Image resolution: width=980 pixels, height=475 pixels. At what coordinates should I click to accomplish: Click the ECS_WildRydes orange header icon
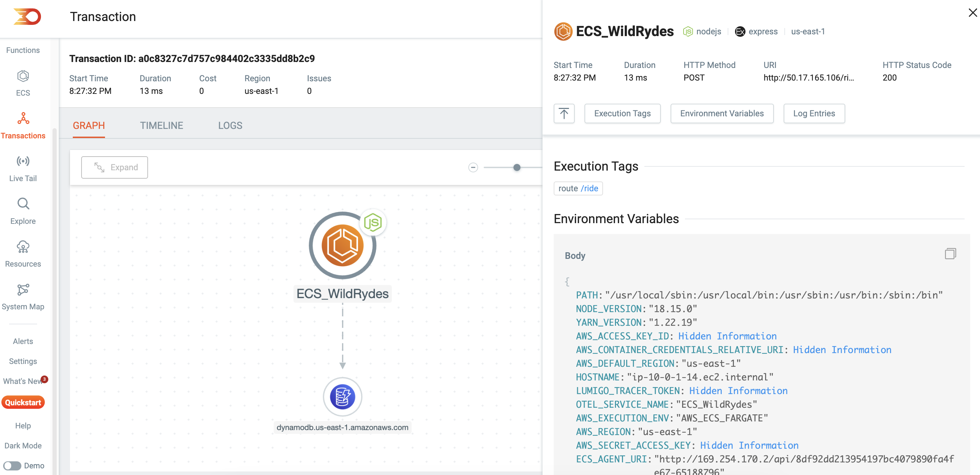(563, 32)
